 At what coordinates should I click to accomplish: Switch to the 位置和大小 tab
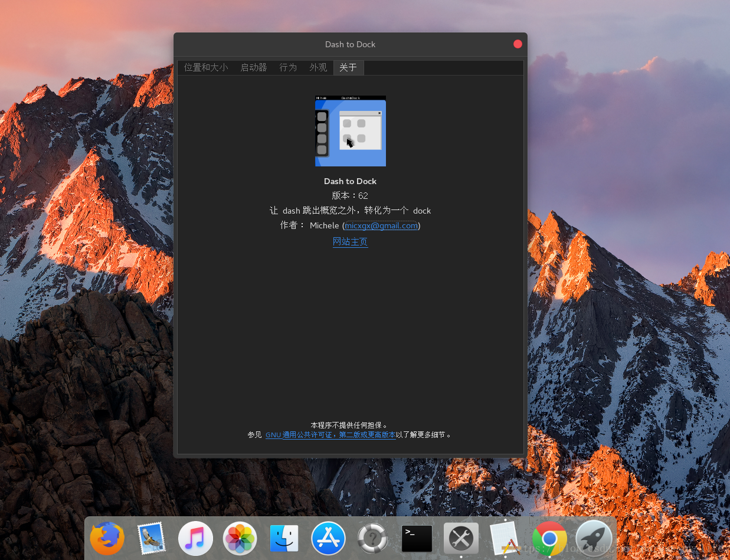coord(206,67)
